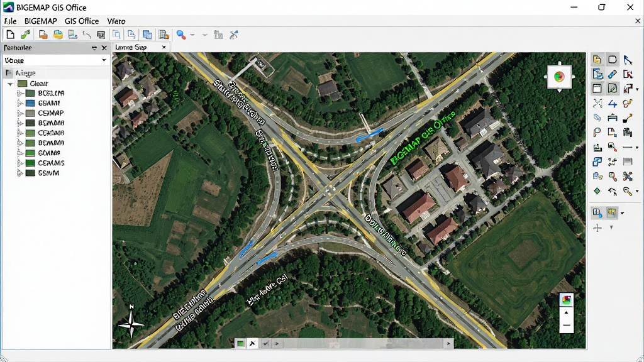Viewport: 644px width, 362px height.
Task: Close the left layers panel
Action: [104, 48]
